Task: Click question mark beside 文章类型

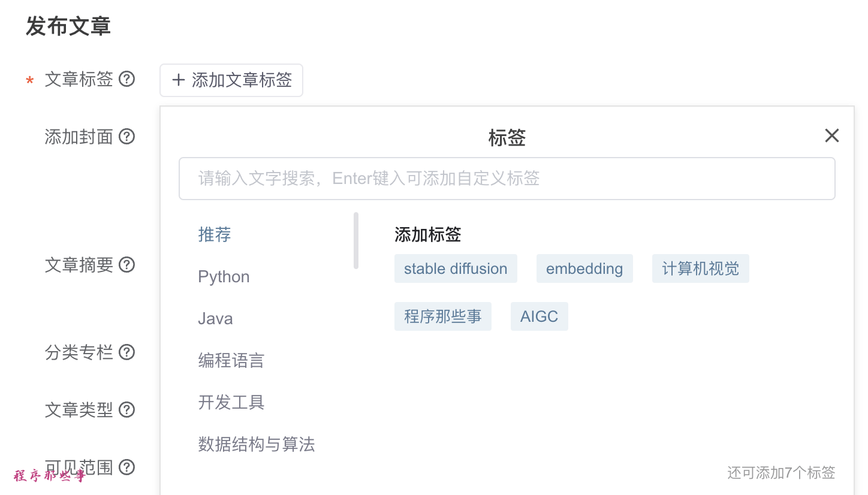Action: [x=126, y=410]
